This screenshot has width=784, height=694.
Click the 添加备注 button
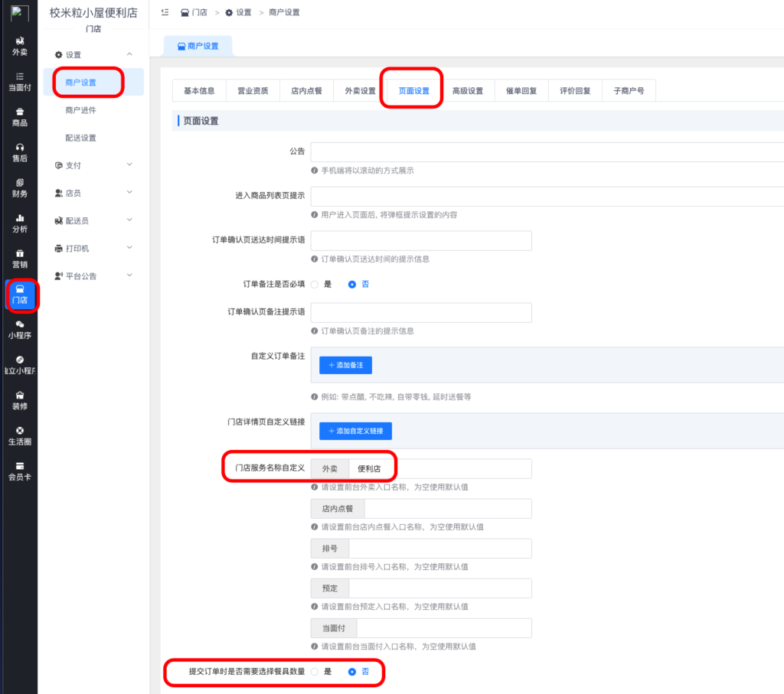click(345, 366)
